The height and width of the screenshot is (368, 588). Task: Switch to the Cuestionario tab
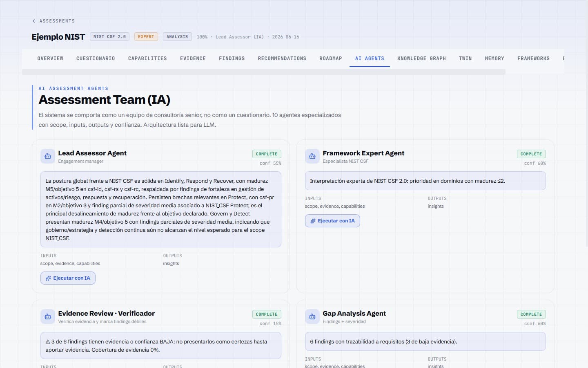(96, 58)
